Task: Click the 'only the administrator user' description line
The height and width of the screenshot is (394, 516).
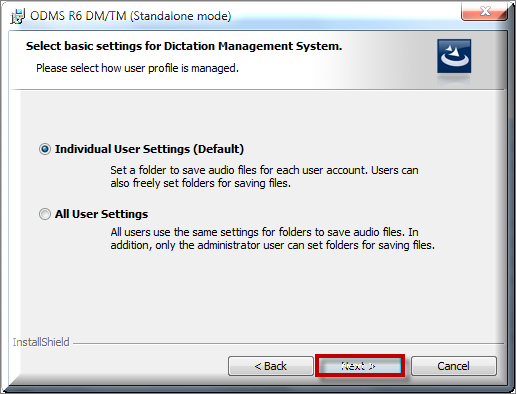Action: [273, 245]
